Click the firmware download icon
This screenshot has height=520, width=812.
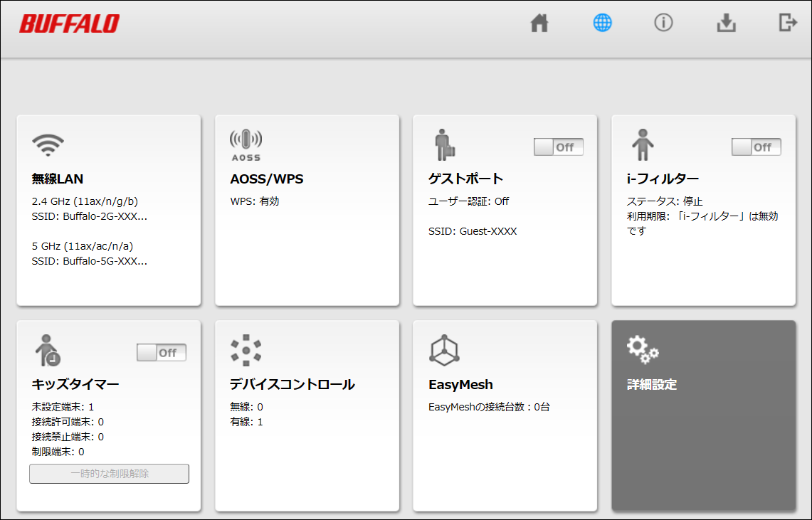[x=726, y=23]
